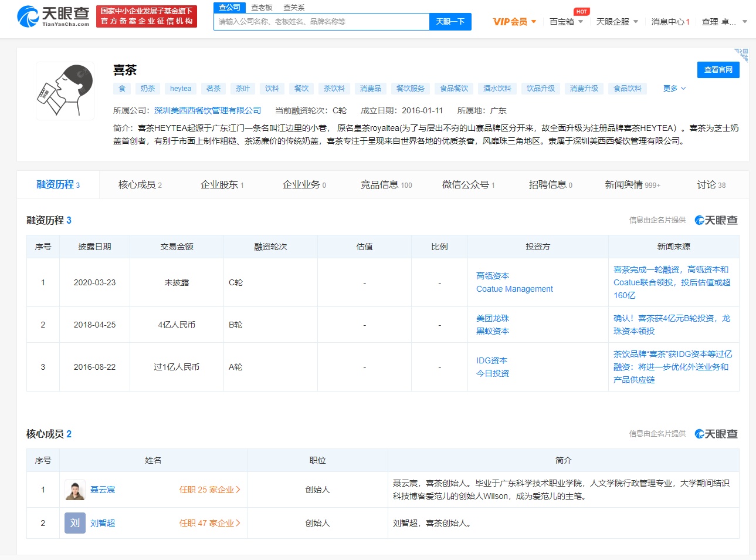Click the 餐饮 tag
Image resolution: width=756 pixels, height=560 pixels.
(301, 89)
